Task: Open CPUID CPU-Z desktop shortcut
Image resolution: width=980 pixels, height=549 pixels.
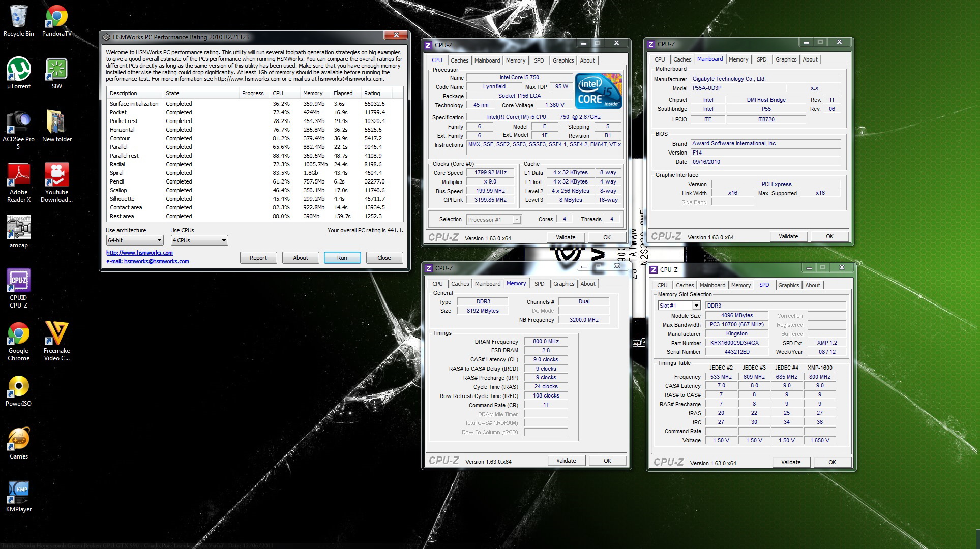Action: coord(19,281)
